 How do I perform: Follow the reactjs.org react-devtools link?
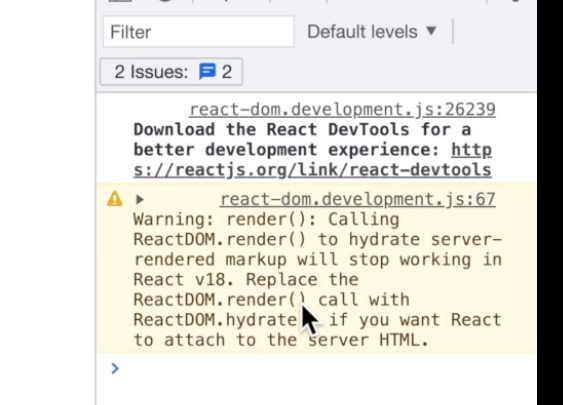pyautogui.click(x=312, y=160)
